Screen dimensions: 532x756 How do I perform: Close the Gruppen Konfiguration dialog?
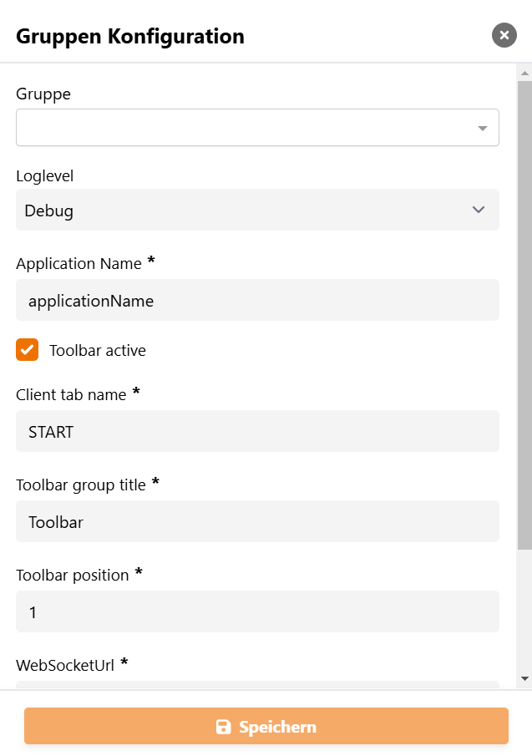coord(504,35)
